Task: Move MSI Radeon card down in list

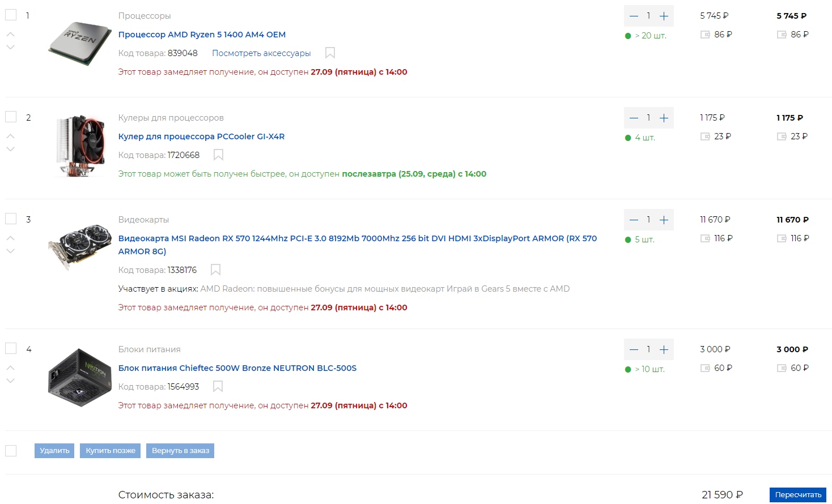Action: (10, 251)
